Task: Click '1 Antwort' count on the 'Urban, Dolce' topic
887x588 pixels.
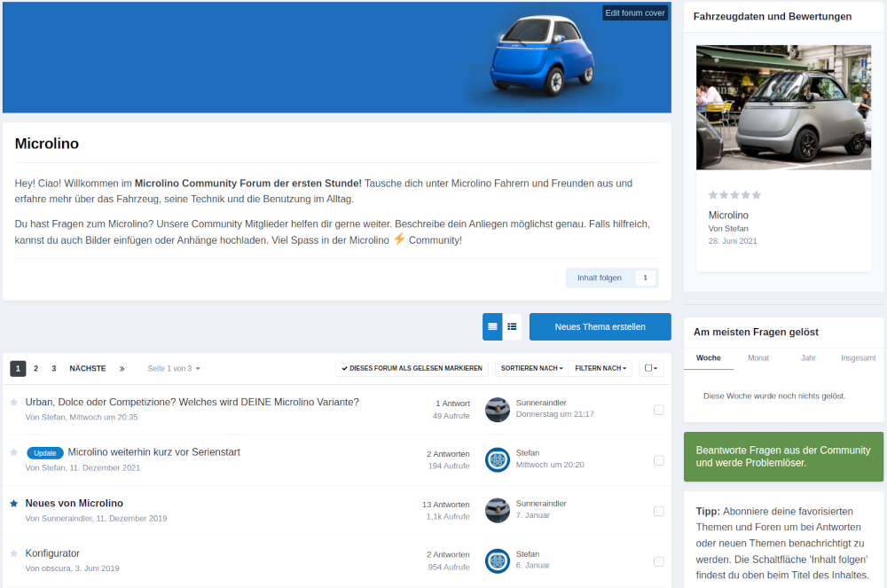Action: (x=452, y=404)
